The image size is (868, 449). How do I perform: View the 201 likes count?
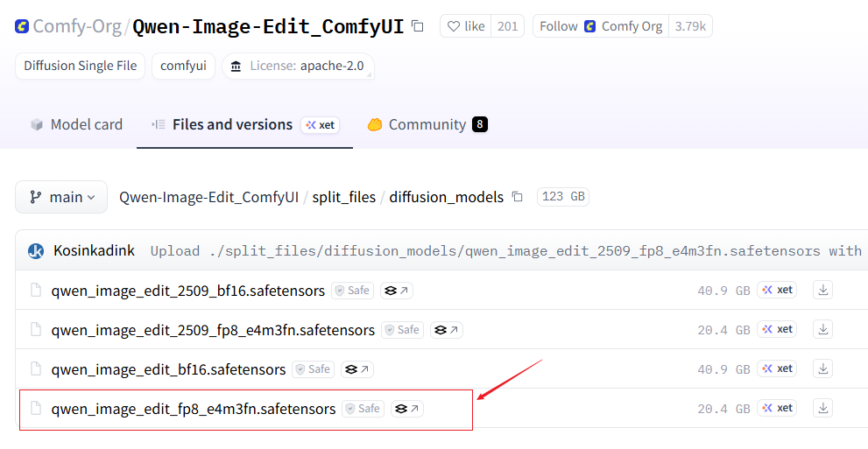508,26
